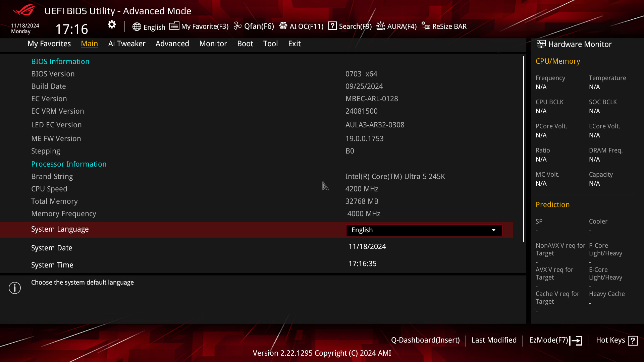This screenshot has width=644, height=362.
Task: Click the Version 2.22.1295 copyright text
Action: [322, 353]
